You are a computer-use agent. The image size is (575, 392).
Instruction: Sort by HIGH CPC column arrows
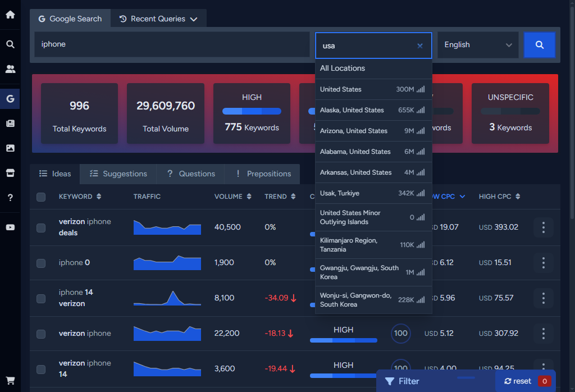point(518,197)
